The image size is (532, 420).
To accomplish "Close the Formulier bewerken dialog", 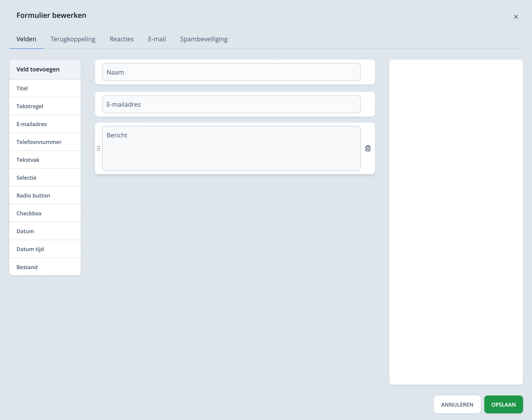I will [x=516, y=17].
